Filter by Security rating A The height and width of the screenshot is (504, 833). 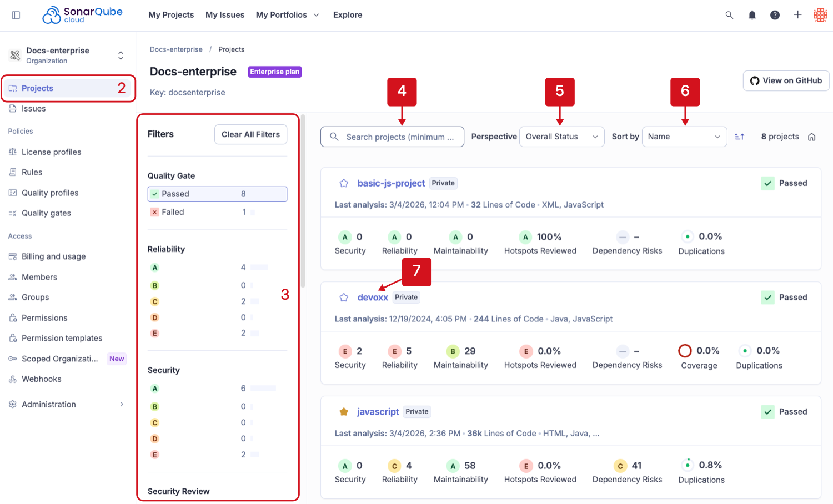point(217,389)
